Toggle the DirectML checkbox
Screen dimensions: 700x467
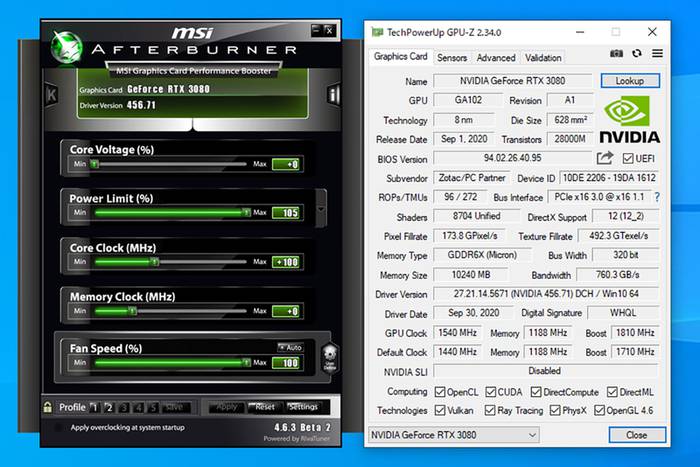(x=612, y=392)
